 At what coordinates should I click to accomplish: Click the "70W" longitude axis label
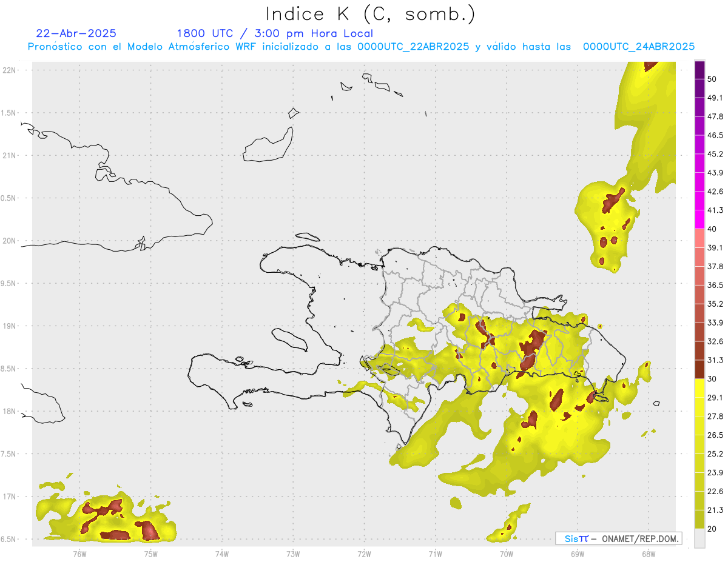click(506, 554)
